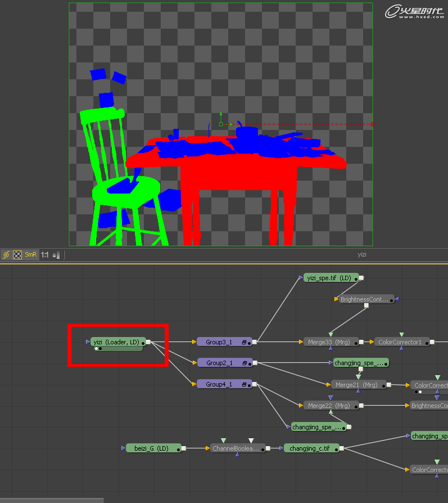The height and width of the screenshot is (503, 448).
Task: Click the output square of Group2_1
Action: 255,363
